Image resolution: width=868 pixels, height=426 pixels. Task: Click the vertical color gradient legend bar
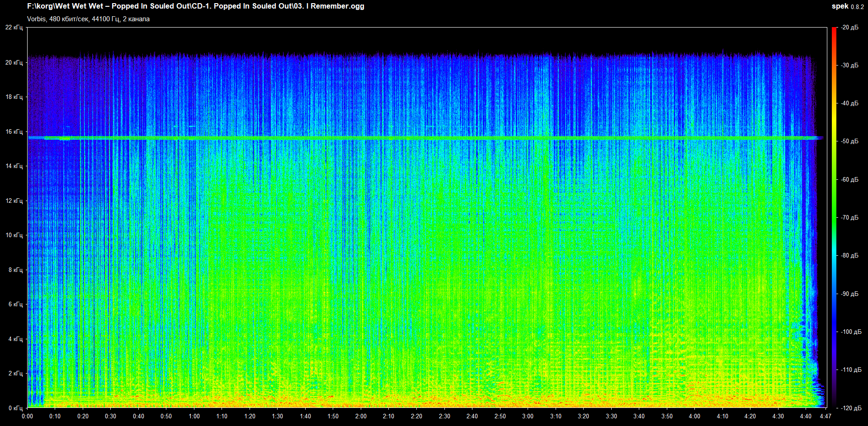tap(834, 217)
